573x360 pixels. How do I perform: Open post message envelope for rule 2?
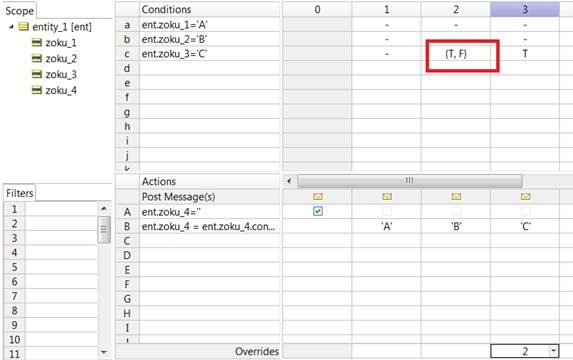coord(456,197)
